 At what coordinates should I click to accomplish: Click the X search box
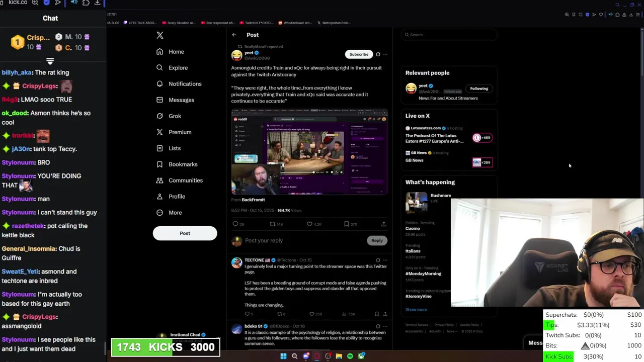click(449, 35)
